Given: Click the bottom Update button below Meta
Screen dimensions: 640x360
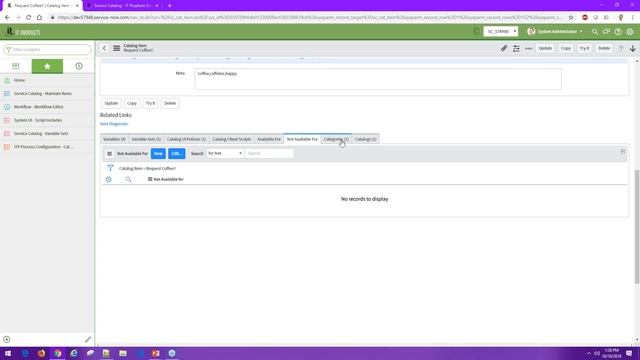Looking at the screenshot, I should point(111,103).
